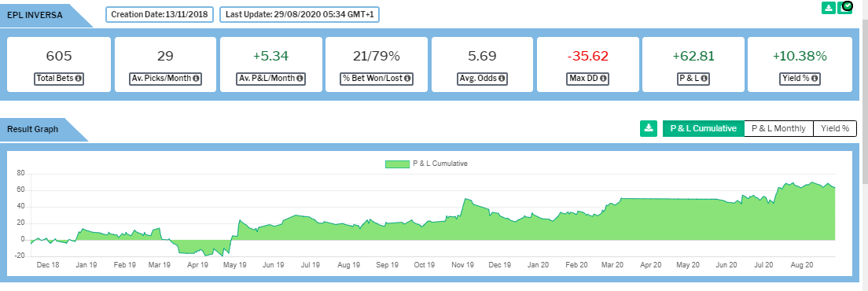This screenshot has width=868, height=291.
Task: Download statistics using the top-right download icon
Action: (828, 8)
